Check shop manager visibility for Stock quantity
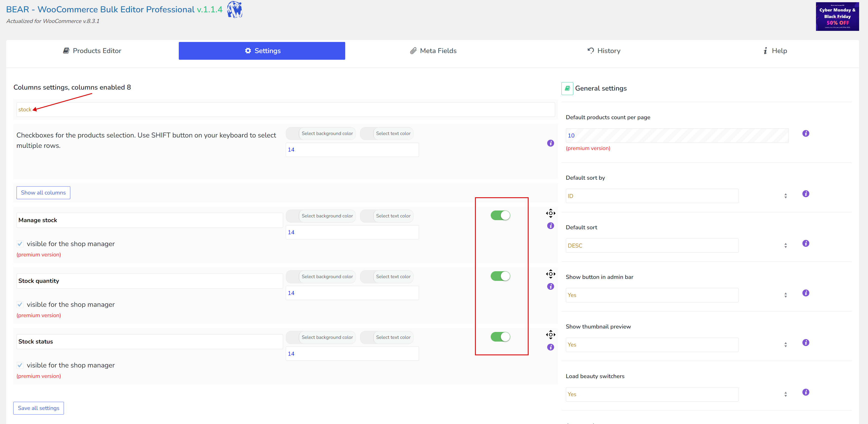The width and height of the screenshot is (868, 424). pos(20,305)
